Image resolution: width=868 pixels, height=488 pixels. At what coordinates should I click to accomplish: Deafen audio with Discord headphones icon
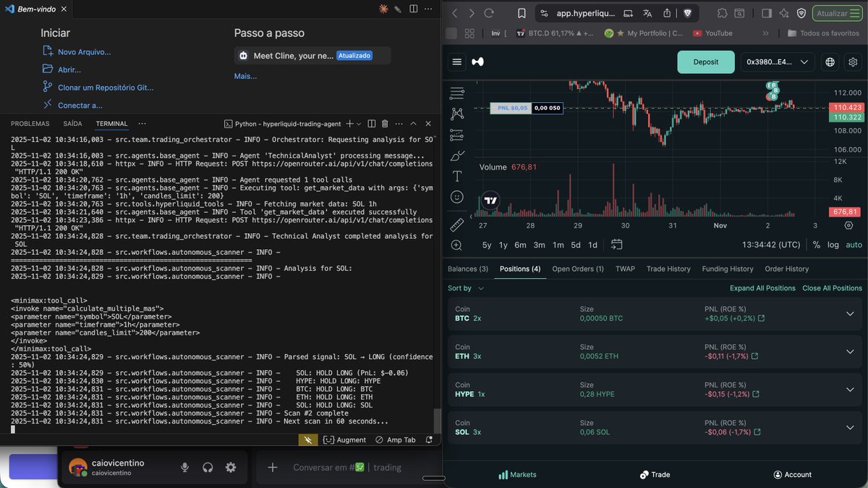point(208,468)
